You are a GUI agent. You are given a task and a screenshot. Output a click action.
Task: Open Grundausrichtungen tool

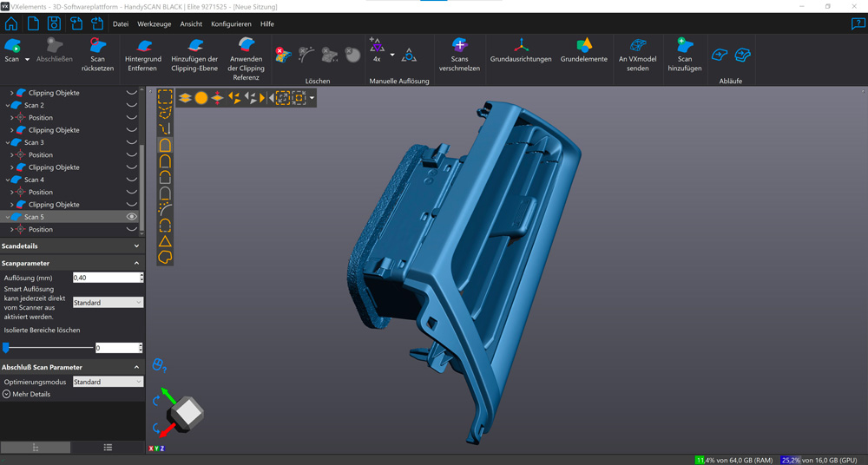click(521, 45)
